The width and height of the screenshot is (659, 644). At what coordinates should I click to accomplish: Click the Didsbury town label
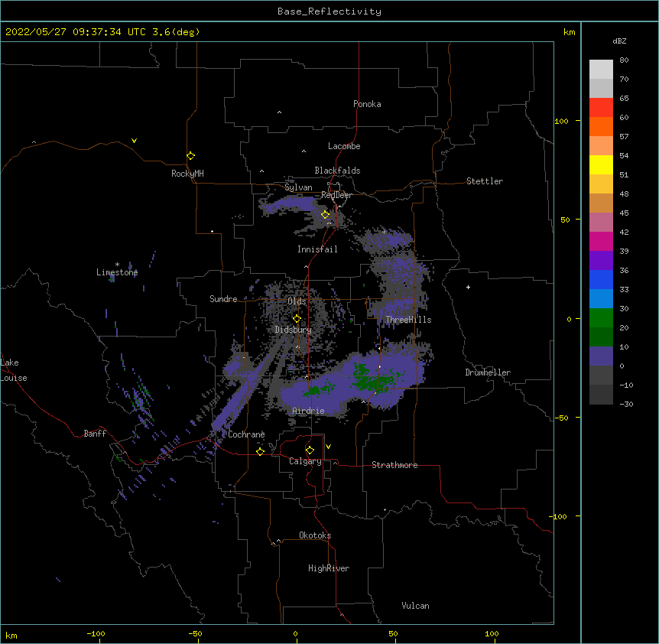(x=294, y=330)
